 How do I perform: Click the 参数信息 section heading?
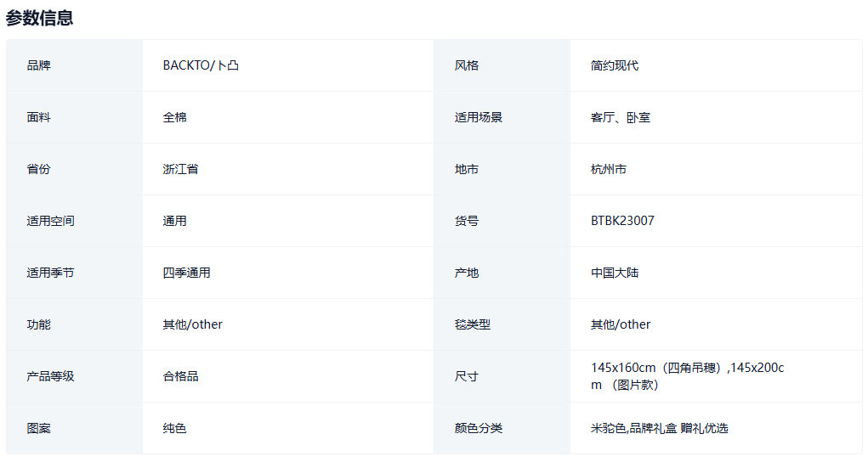tap(39, 17)
